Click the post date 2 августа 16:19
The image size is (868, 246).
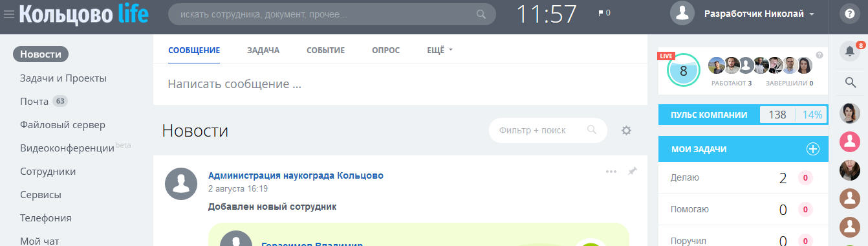pyautogui.click(x=238, y=188)
